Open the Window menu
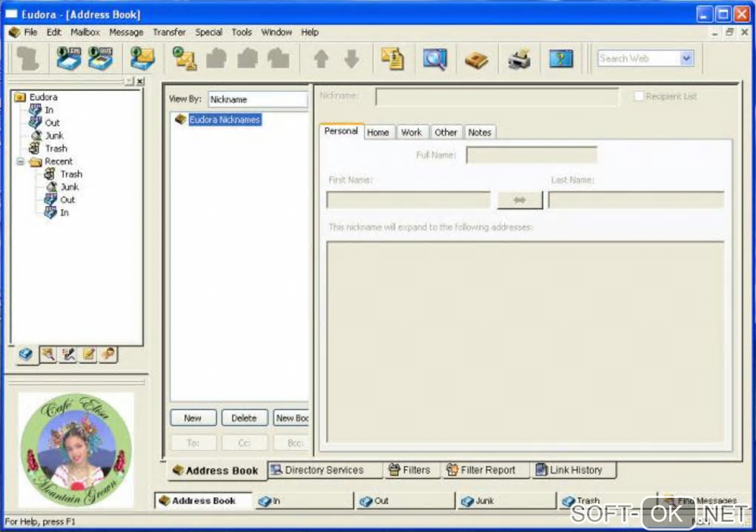Image resolution: width=756 pixels, height=532 pixels. tap(276, 33)
